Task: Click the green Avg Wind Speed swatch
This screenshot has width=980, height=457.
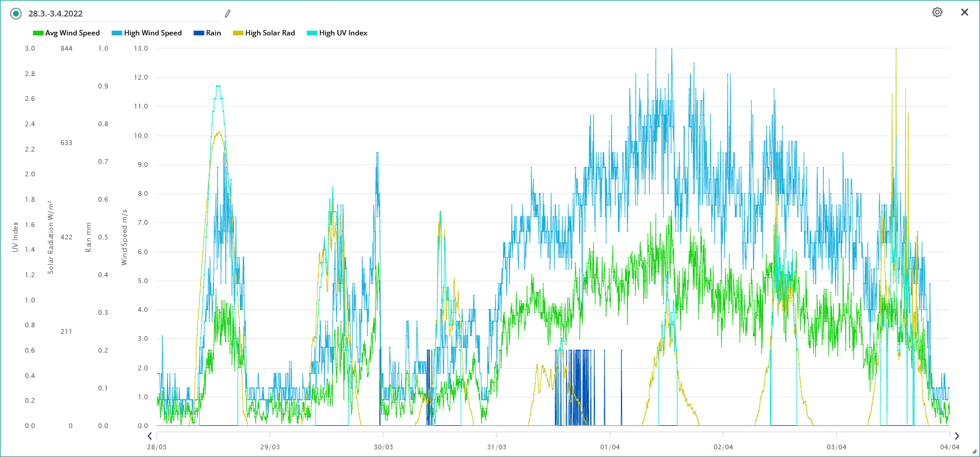Action: [38, 33]
